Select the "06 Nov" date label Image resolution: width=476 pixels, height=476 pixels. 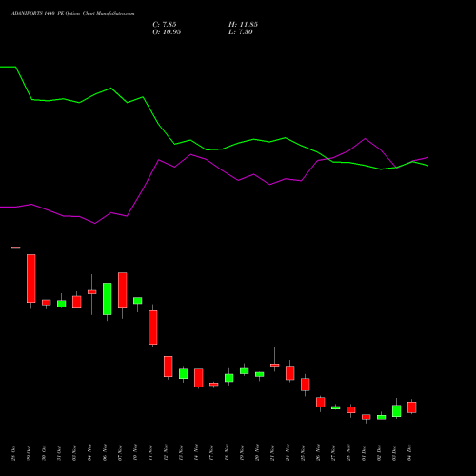tap(105, 452)
